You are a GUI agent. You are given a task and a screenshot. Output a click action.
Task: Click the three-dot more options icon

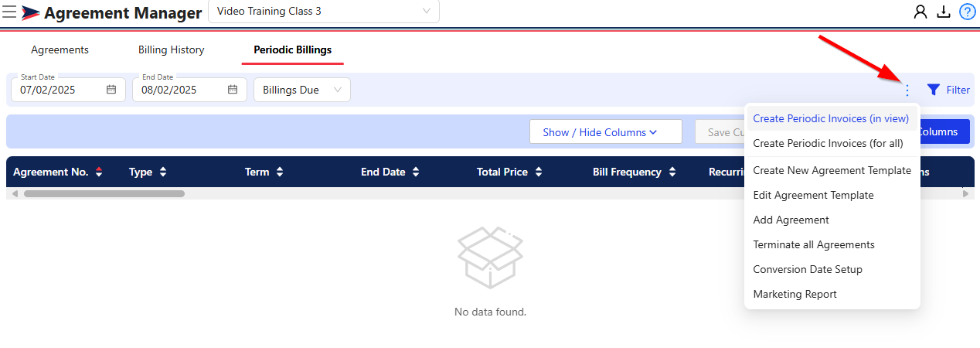click(907, 90)
